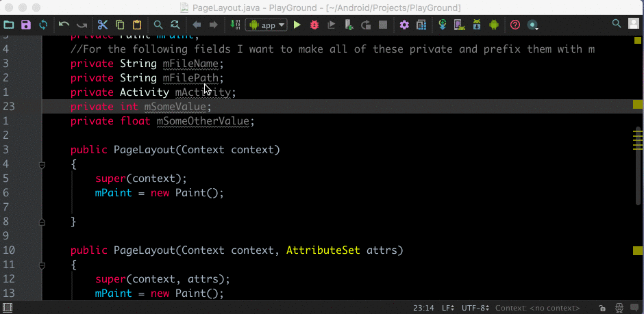Click the Run with Coverage icon
Screen dimensions: 644x314
(x=332, y=25)
